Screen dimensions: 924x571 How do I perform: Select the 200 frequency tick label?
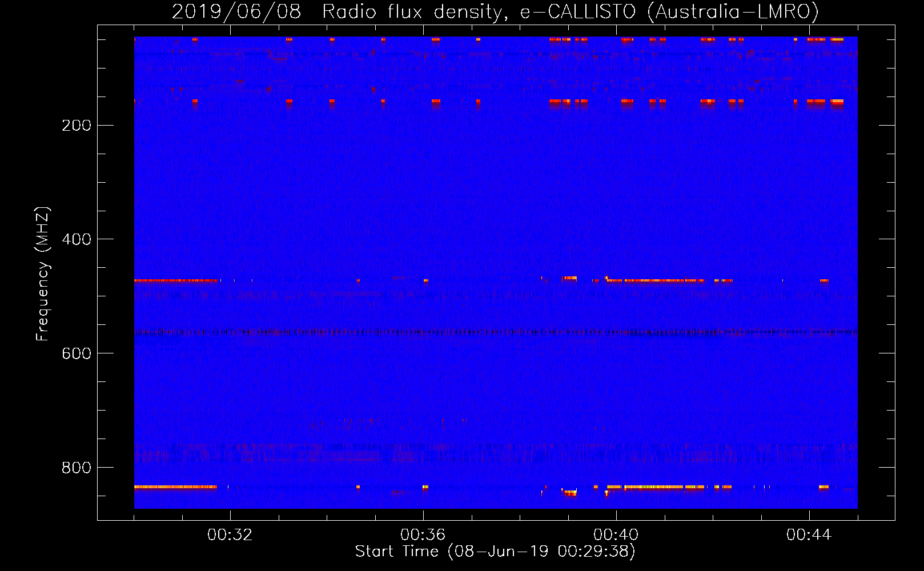tap(77, 125)
